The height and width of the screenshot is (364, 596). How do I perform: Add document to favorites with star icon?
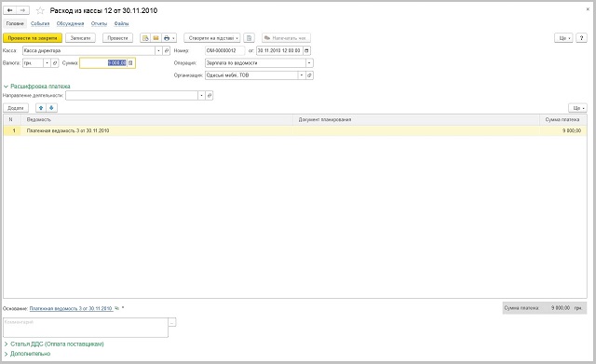40,10
